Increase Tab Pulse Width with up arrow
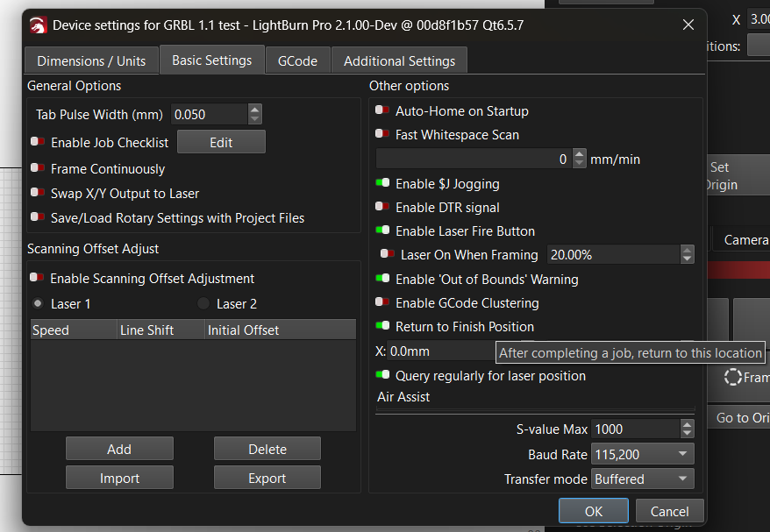This screenshot has width=770, height=532. 255,110
